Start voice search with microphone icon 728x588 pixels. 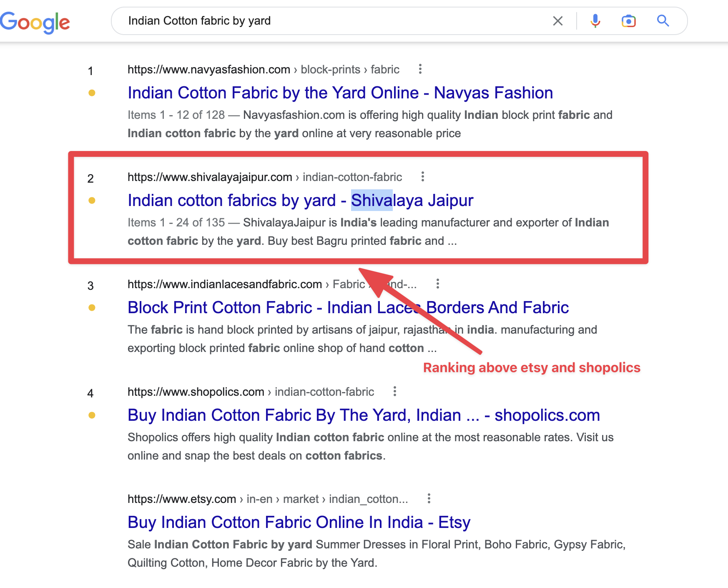[595, 21]
